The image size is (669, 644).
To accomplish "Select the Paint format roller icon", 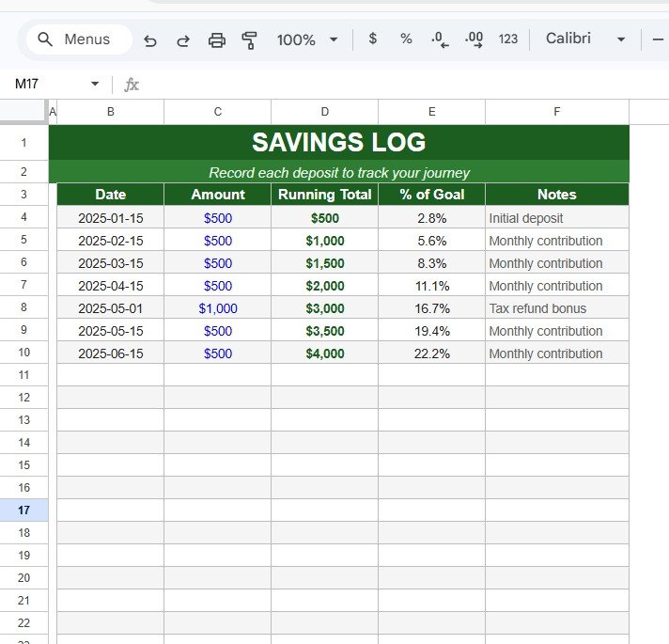I will [249, 39].
